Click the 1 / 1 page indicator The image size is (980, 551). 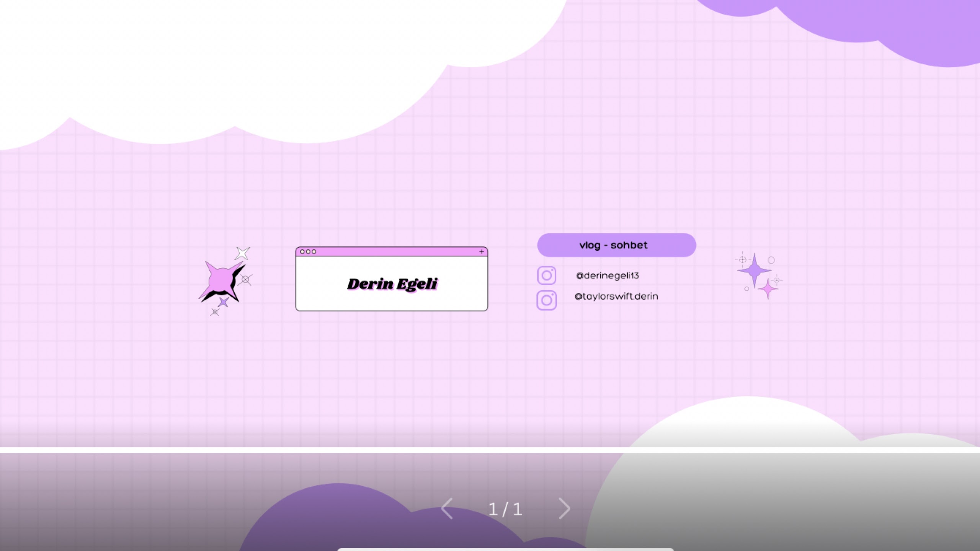(505, 509)
